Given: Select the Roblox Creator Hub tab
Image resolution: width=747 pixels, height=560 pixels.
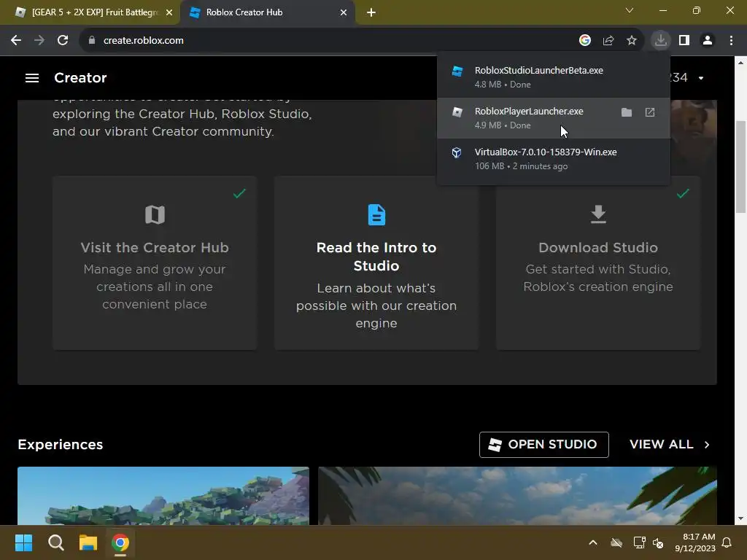Looking at the screenshot, I should [268, 12].
